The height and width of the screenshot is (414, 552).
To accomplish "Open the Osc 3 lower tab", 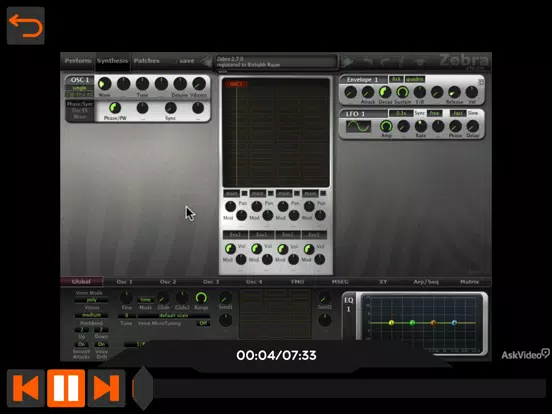I will 211,282.
